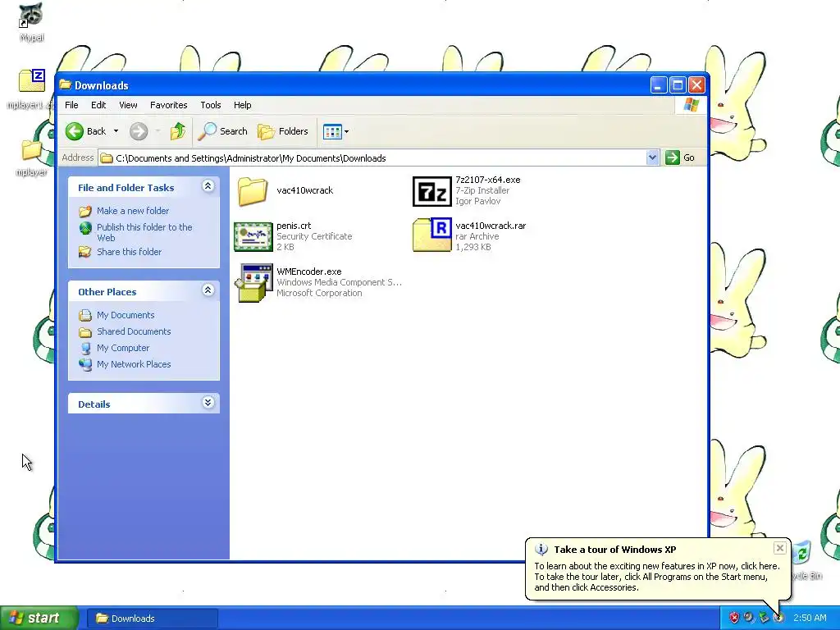Click the Start button

click(x=39, y=618)
